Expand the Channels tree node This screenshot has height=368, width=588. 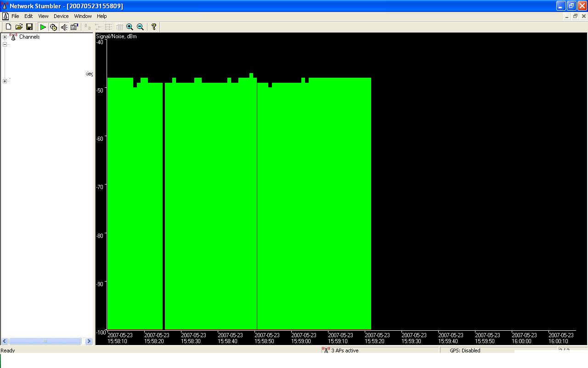point(5,37)
